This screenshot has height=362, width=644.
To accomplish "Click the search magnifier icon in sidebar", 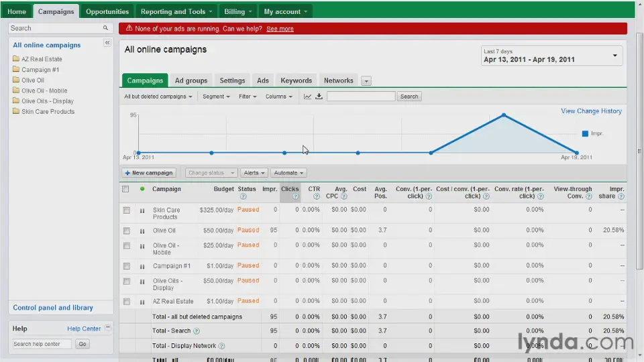I will tap(105, 28).
